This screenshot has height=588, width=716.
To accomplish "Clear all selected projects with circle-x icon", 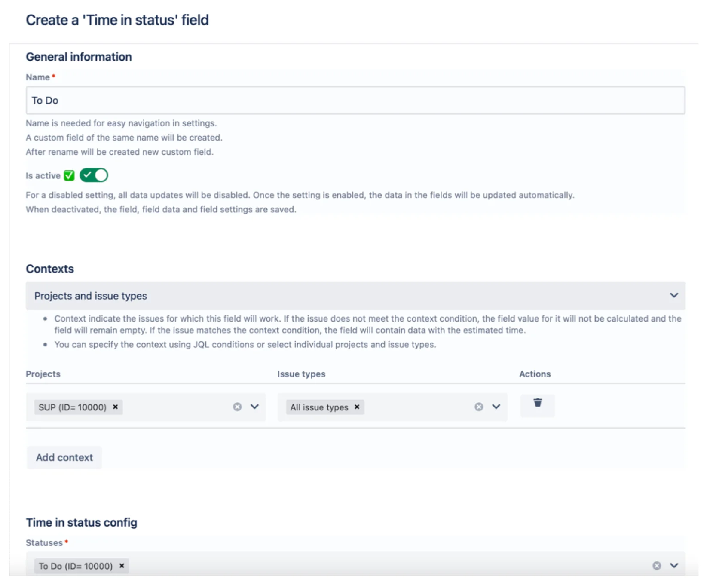I will [237, 407].
